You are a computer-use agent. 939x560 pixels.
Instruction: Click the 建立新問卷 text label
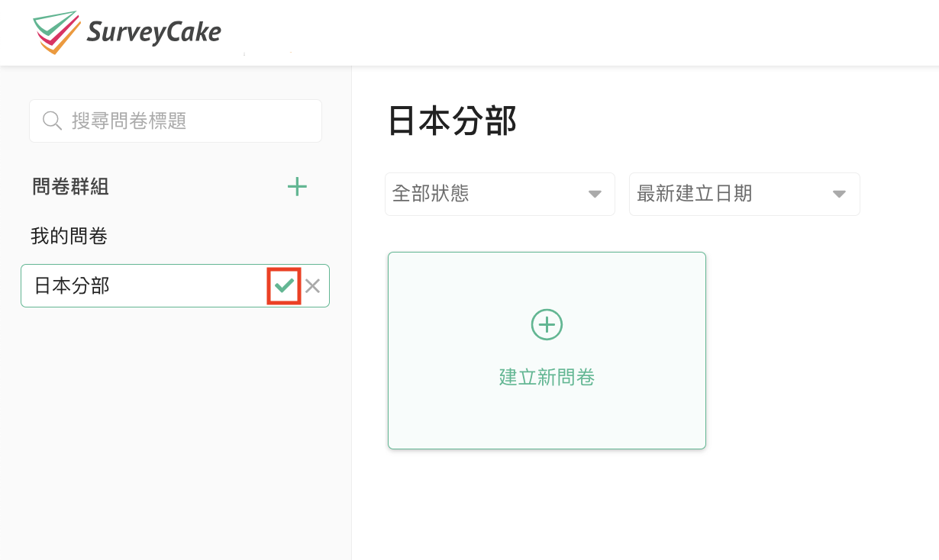click(x=547, y=377)
